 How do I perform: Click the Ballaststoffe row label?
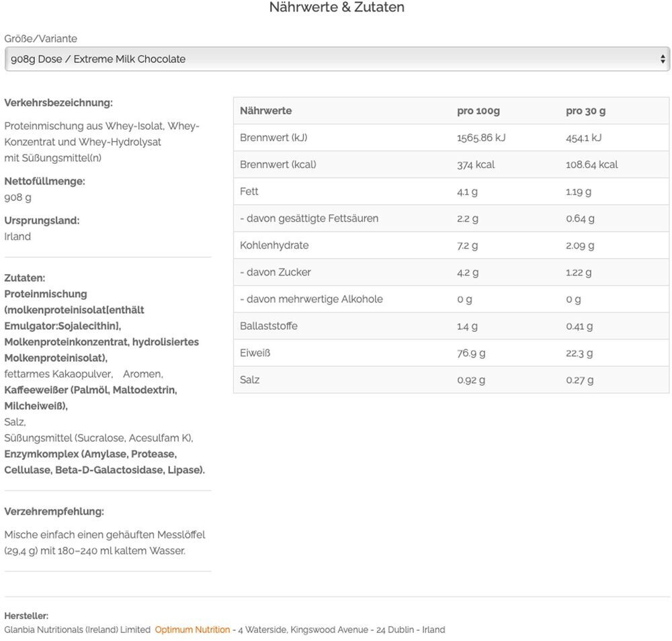pyautogui.click(x=268, y=326)
